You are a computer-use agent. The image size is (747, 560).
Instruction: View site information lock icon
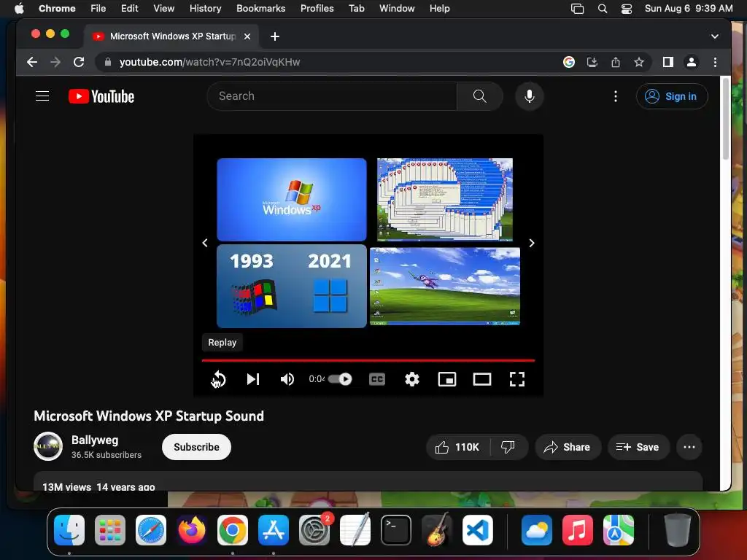point(108,62)
